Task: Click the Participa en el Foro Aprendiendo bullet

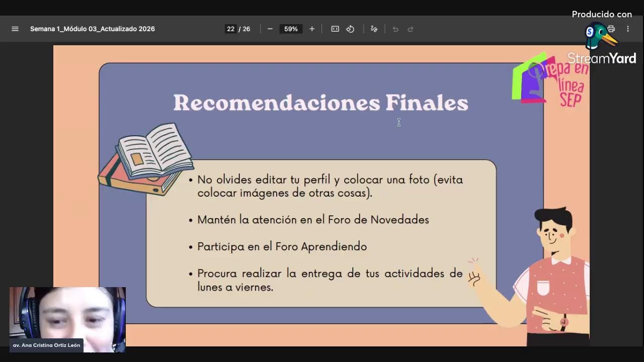Action: point(278,247)
